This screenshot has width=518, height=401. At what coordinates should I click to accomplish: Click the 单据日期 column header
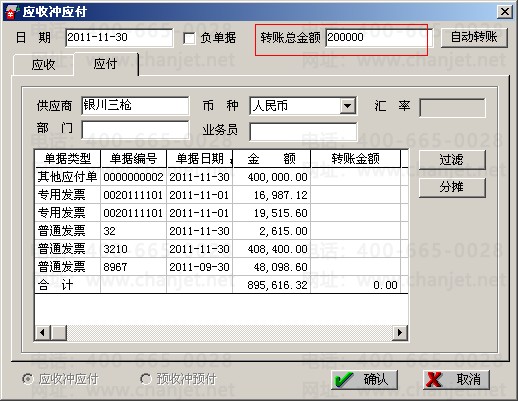point(200,159)
